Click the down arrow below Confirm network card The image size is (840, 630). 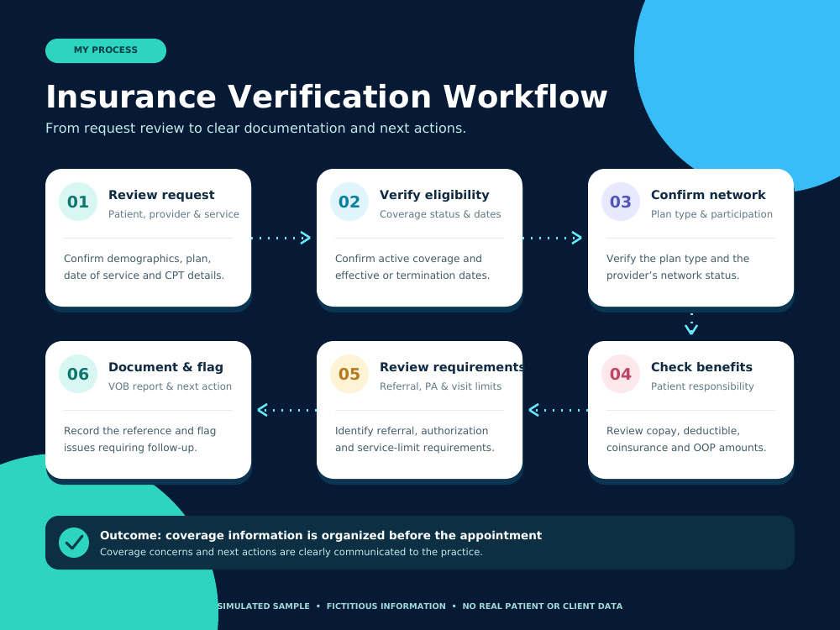pos(691,324)
